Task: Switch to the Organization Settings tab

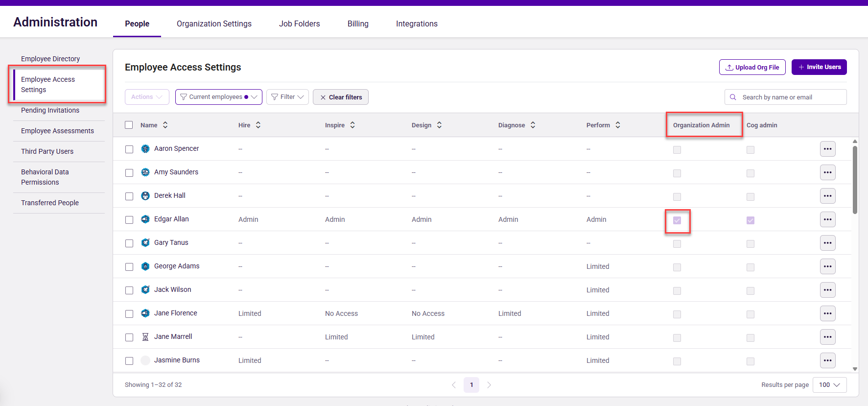Action: (x=214, y=24)
